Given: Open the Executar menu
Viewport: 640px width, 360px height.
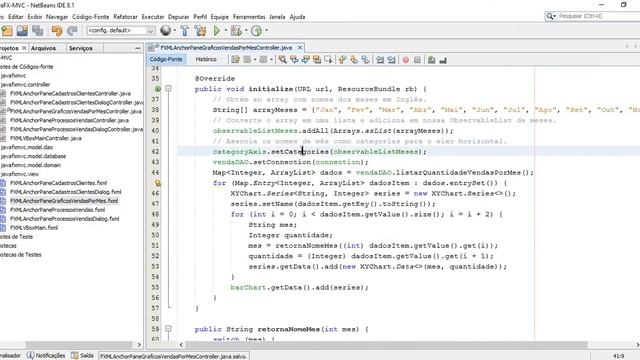Looking at the screenshot, I should pyautogui.click(x=153, y=17).
